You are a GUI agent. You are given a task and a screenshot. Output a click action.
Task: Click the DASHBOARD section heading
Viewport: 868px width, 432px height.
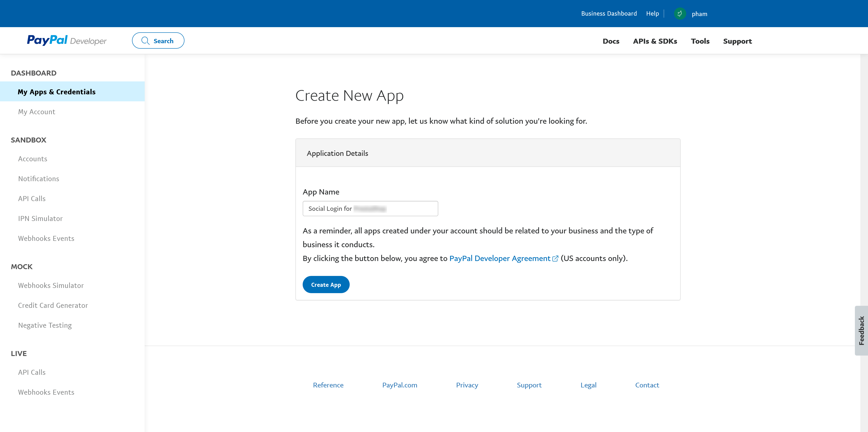tap(34, 73)
